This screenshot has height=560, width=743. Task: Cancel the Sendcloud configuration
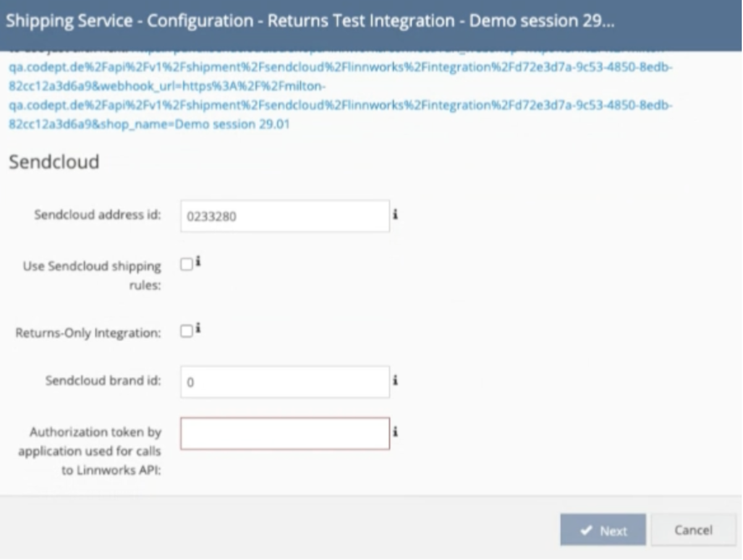692,530
